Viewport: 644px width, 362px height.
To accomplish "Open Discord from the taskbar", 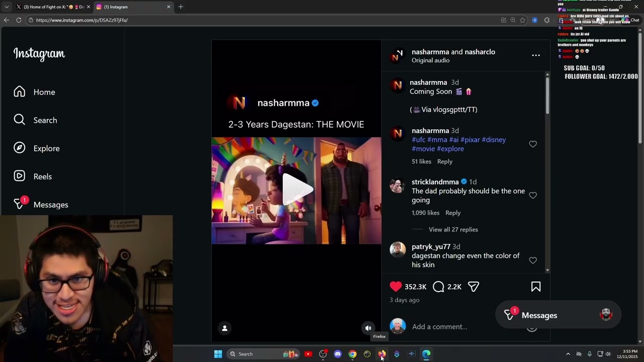I will tap(338, 354).
